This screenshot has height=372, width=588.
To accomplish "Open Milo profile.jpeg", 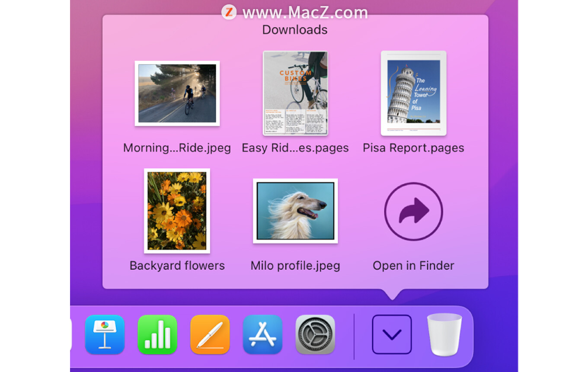I will coord(295,211).
